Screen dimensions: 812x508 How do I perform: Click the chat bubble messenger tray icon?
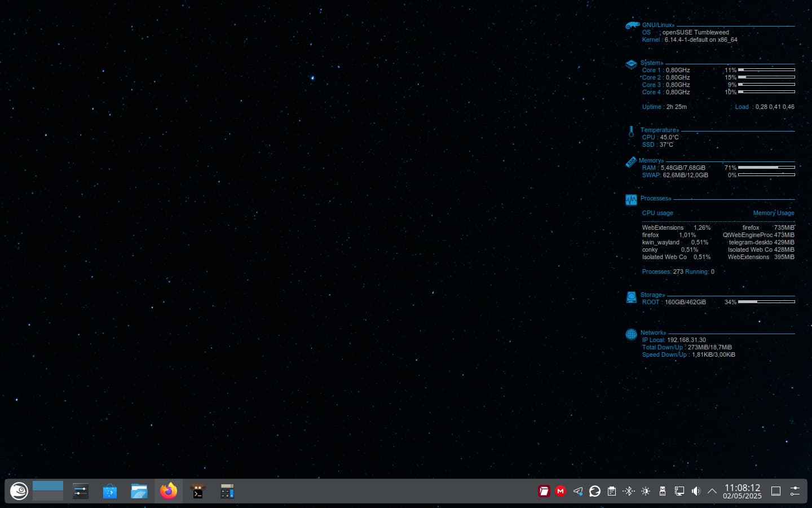pos(595,491)
